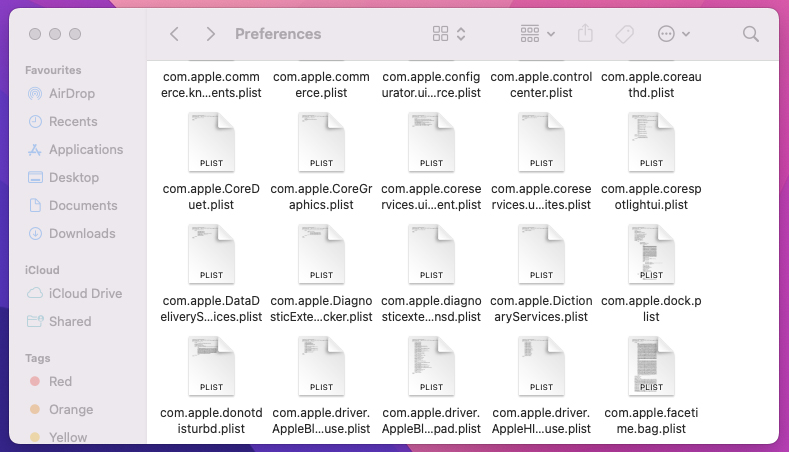Click the Search magnifier icon
The image size is (789, 452).
tap(750, 34)
